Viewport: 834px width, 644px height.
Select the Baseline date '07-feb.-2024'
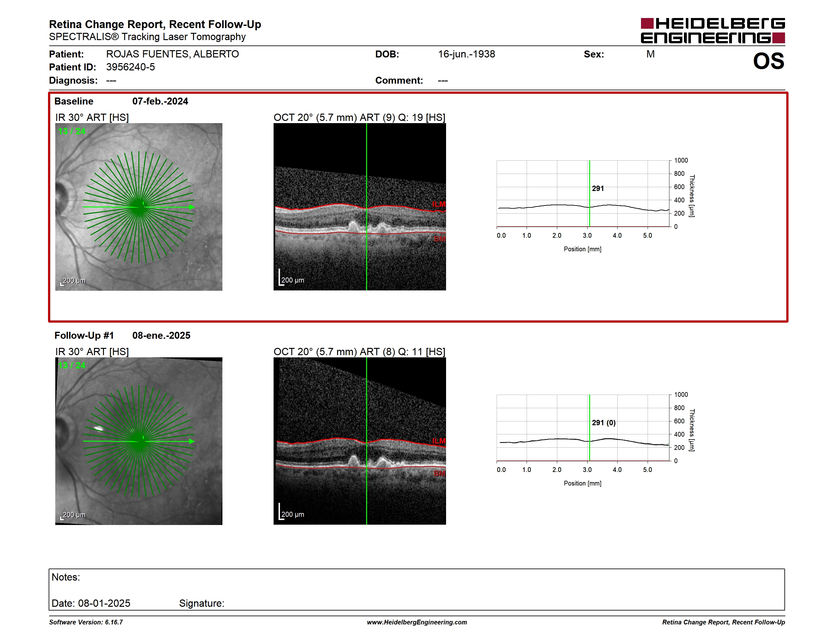coord(160,101)
